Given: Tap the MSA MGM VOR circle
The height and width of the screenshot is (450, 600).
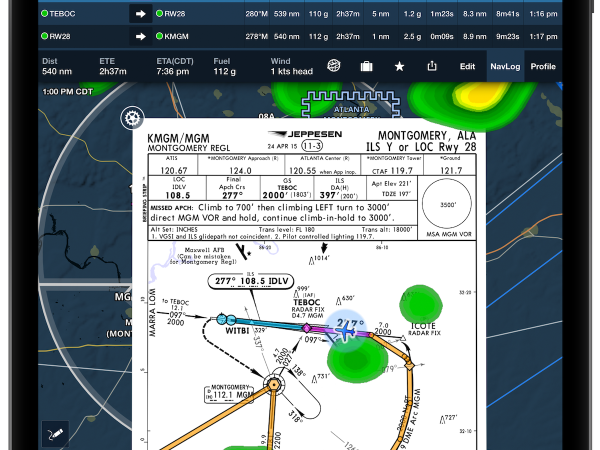Looking at the screenshot, I should pos(447,204).
